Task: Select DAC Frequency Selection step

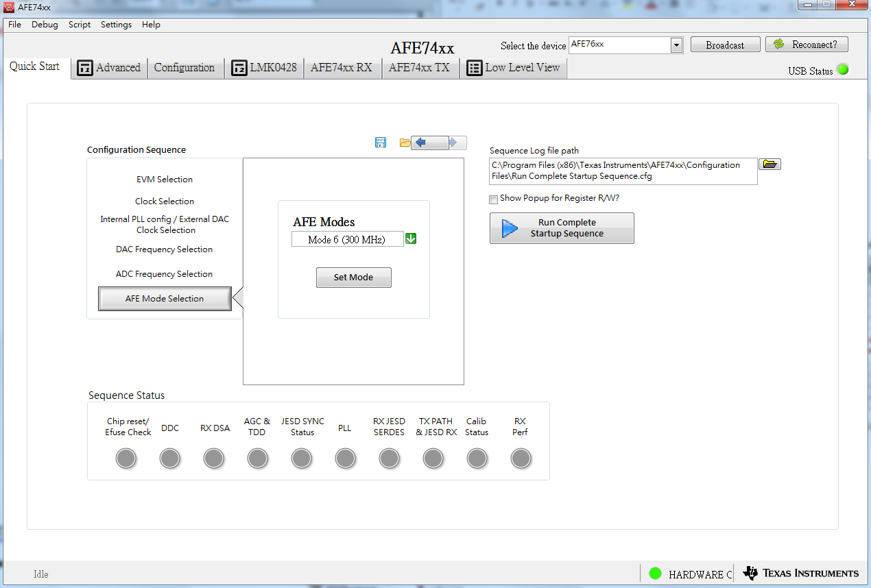Action: click(165, 249)
